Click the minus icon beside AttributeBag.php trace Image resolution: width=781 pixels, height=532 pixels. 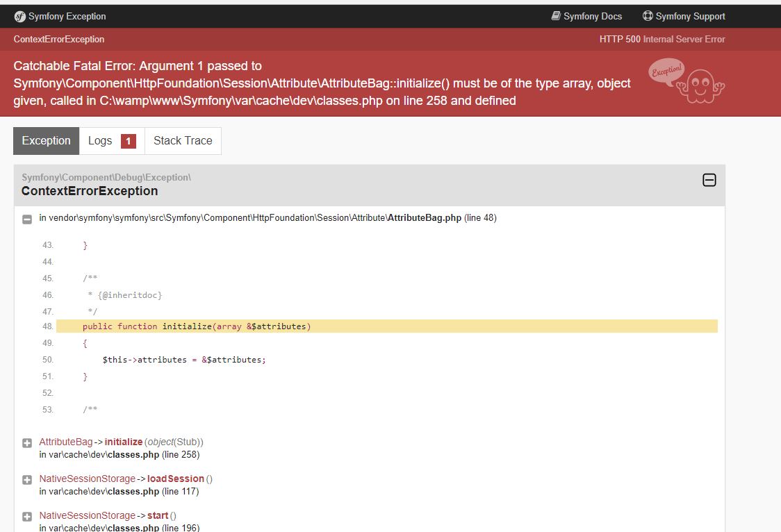[x=26, y=217]
